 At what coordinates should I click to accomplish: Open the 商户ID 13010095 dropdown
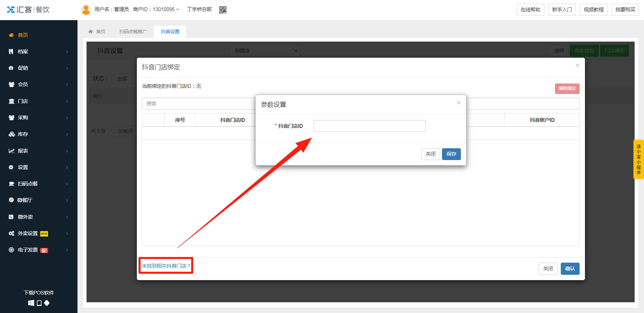(x=156, y=9)
